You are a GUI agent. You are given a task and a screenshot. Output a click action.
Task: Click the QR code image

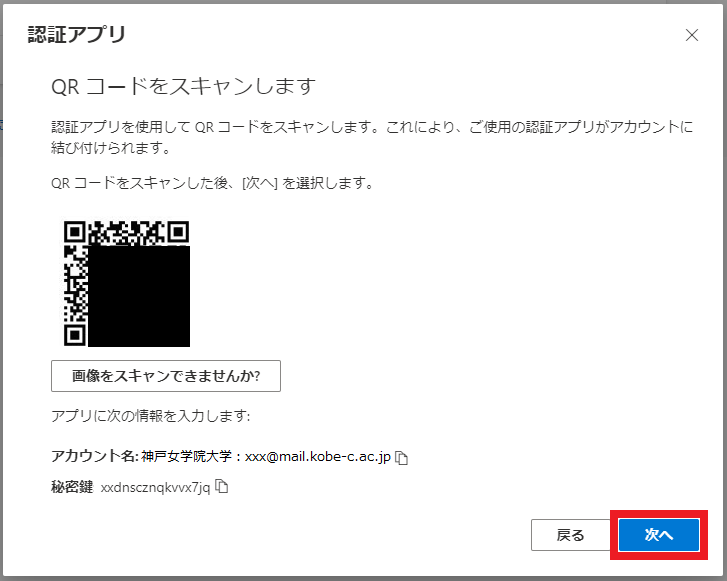click(x=127, y=284)
